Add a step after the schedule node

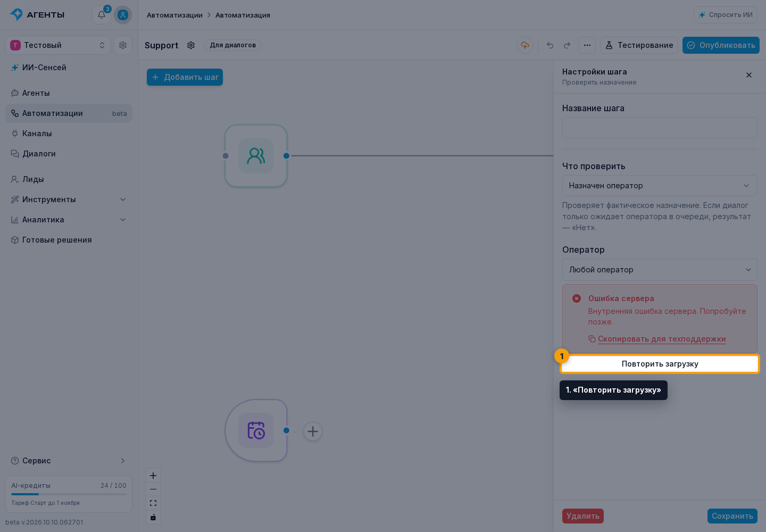tap(313, 431)
